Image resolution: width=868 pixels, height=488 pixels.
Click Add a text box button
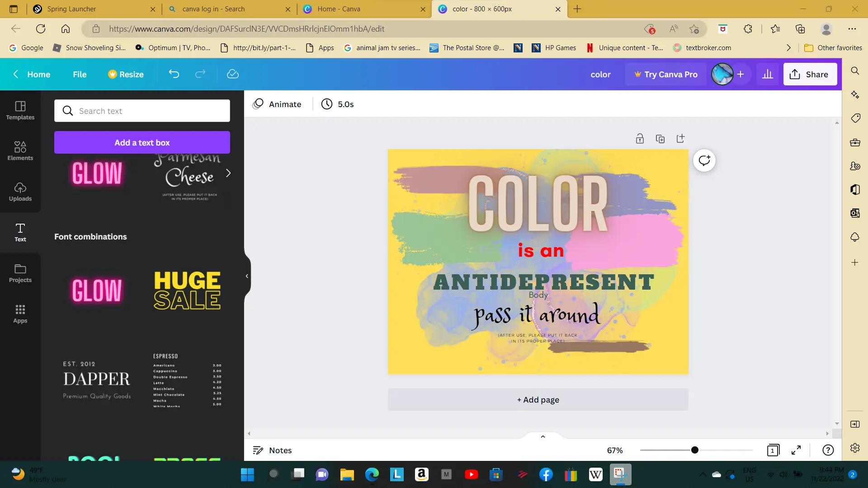pos(142,142)
